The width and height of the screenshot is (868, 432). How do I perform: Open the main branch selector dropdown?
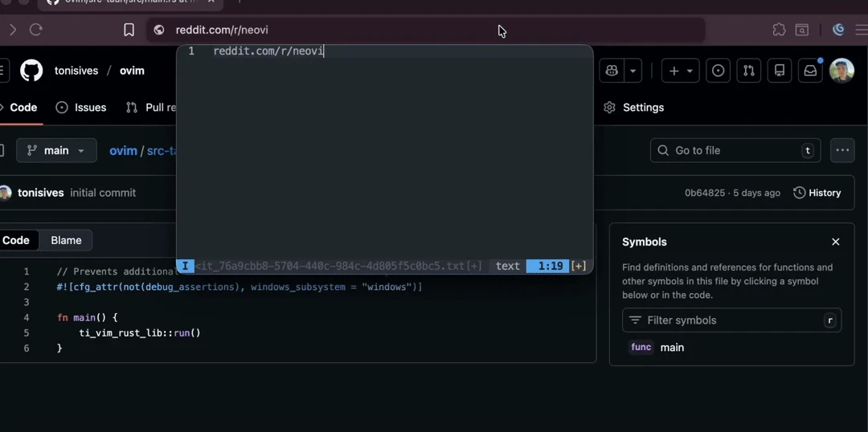[56, 150]
